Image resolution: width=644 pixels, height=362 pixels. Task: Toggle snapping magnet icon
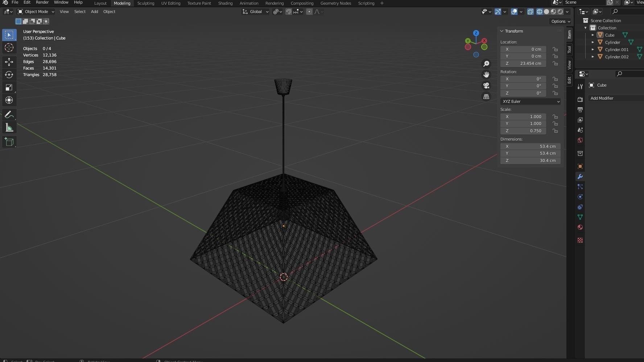pos(289,12)
